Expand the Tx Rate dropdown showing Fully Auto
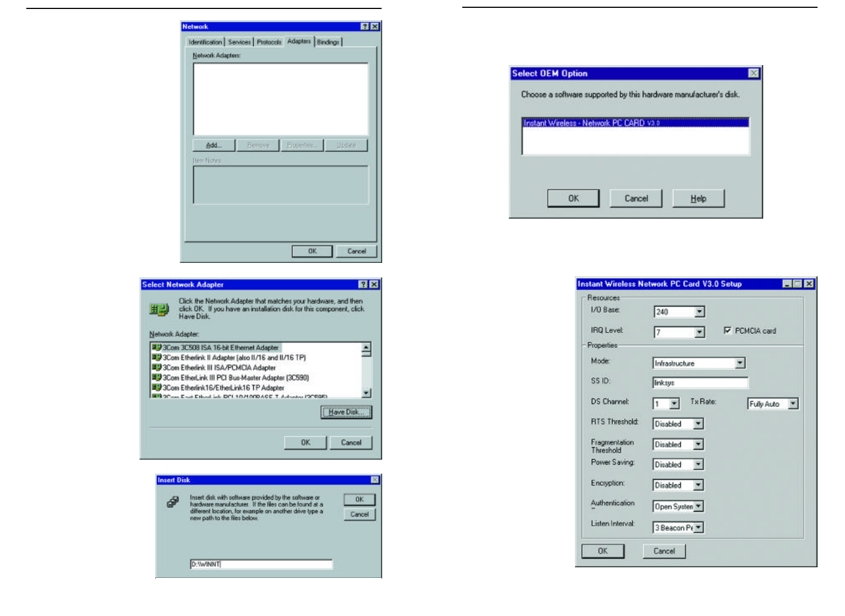Viewport: 845px width, 616px height. (793, 404)
